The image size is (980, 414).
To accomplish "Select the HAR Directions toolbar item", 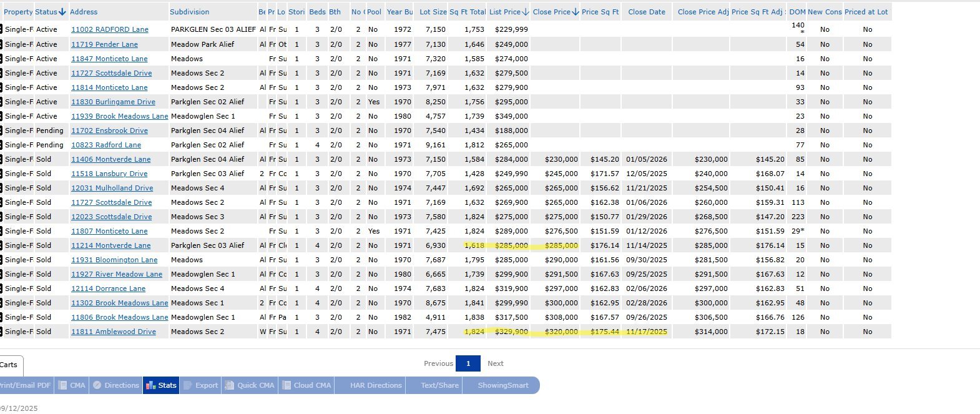I will (376, 385).
